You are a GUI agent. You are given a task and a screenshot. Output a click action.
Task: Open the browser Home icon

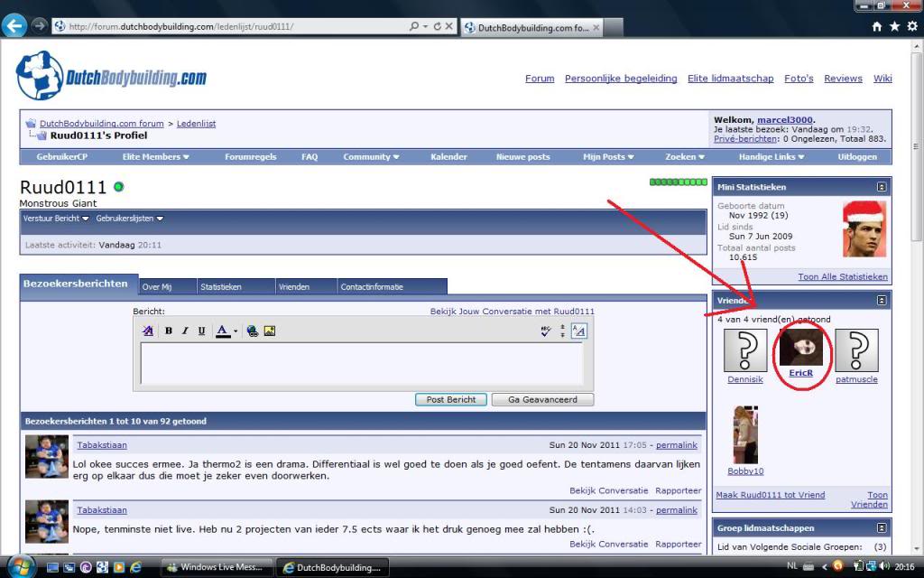click(878, 27)
